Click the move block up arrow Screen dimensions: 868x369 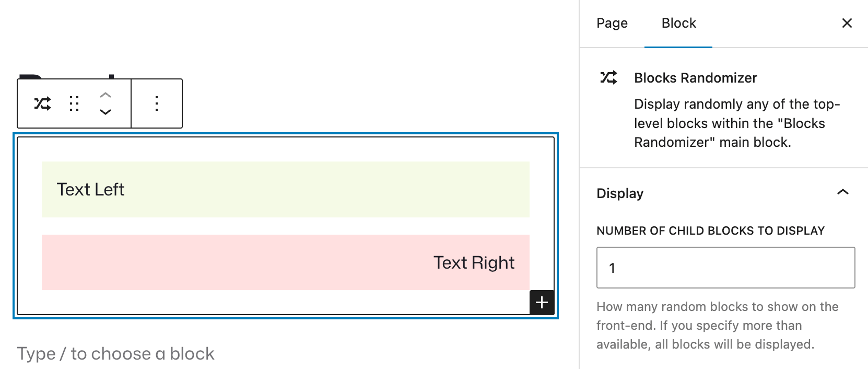(106, 96)
